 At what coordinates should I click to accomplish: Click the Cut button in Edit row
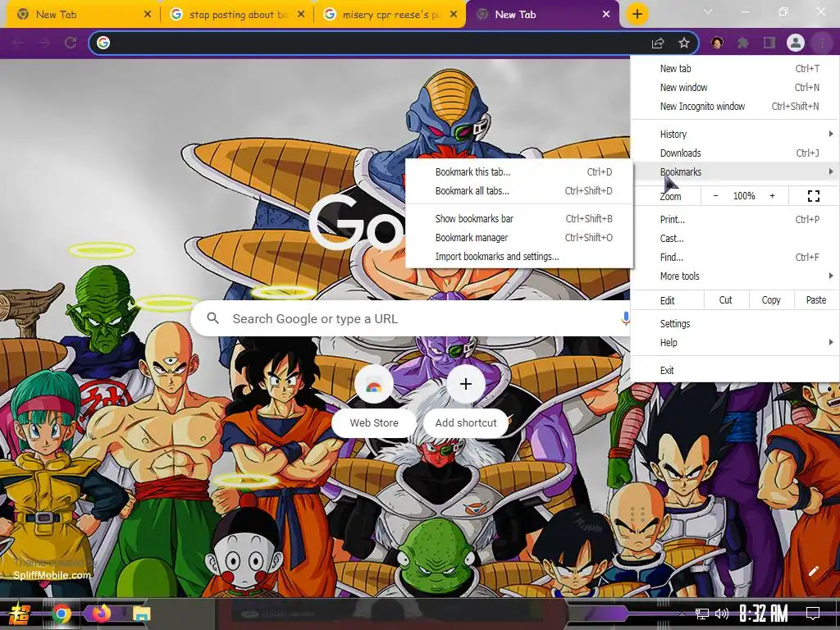pos(725,300)
